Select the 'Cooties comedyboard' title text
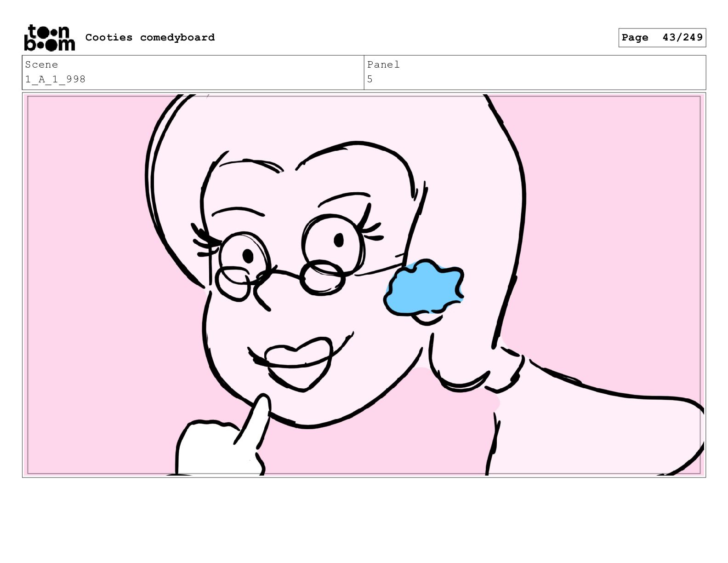The height and width of the screenshot is (563, 728). tap(150, 37)
